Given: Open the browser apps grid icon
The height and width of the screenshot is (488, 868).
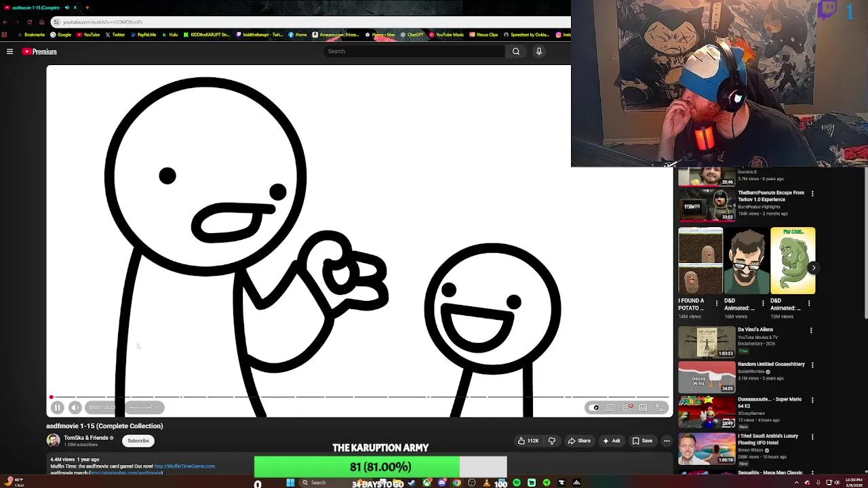Looking at the screenshot, I should [x=5, y=35].
